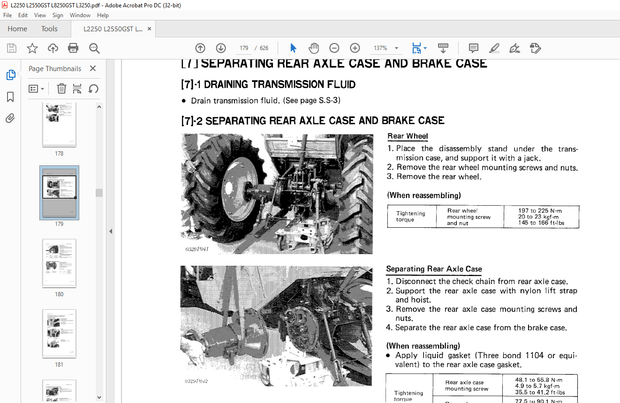Select the Highlight text pen tool
This screenshot has width=620, height=403.
coord(494,48)
